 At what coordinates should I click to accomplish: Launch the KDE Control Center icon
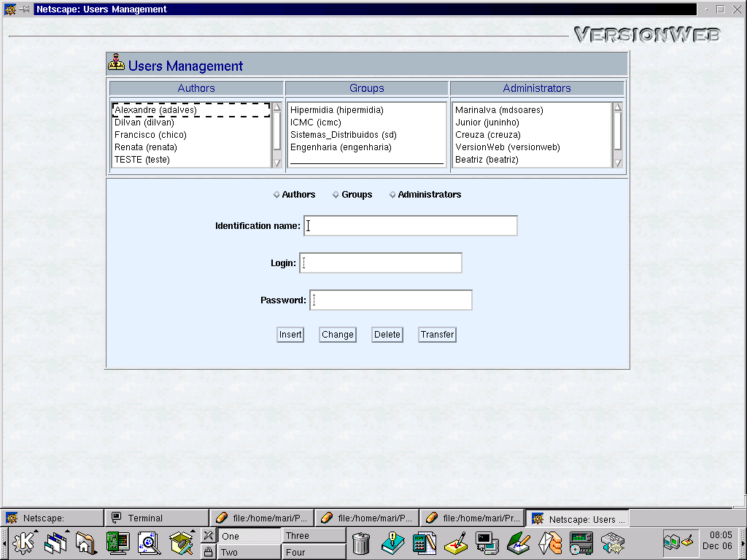point(117,542)
